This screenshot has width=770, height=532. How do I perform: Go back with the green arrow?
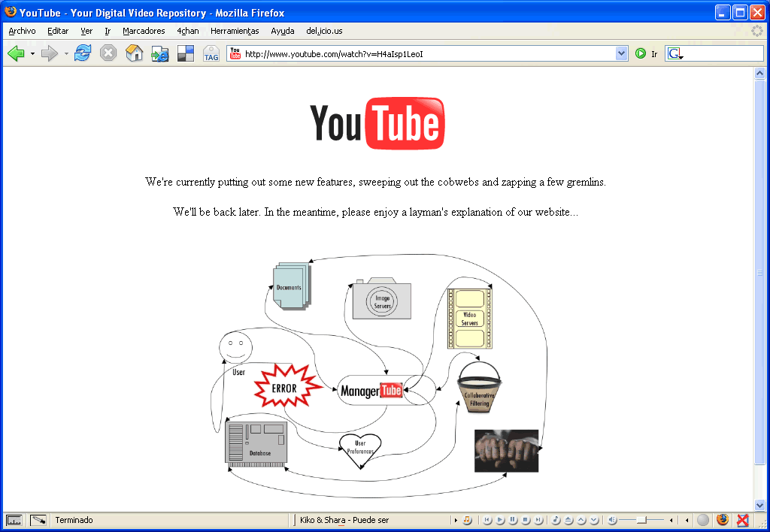point(16,53)
